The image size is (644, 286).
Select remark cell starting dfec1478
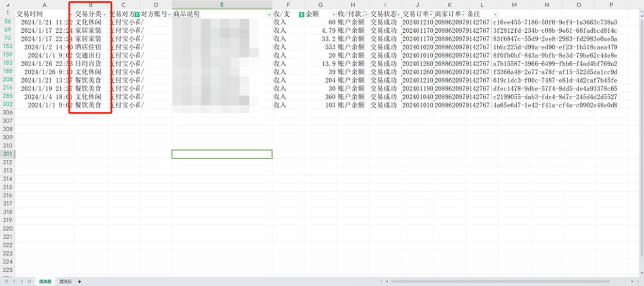pos(555,88)
